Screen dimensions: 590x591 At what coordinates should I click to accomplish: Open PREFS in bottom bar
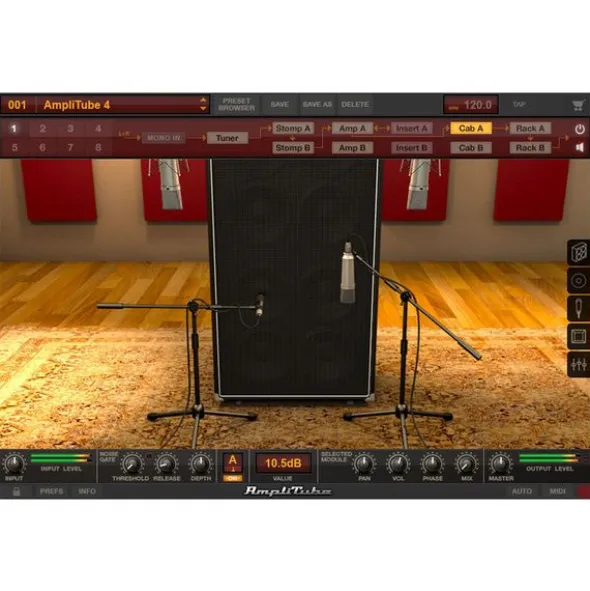(51, 491)
